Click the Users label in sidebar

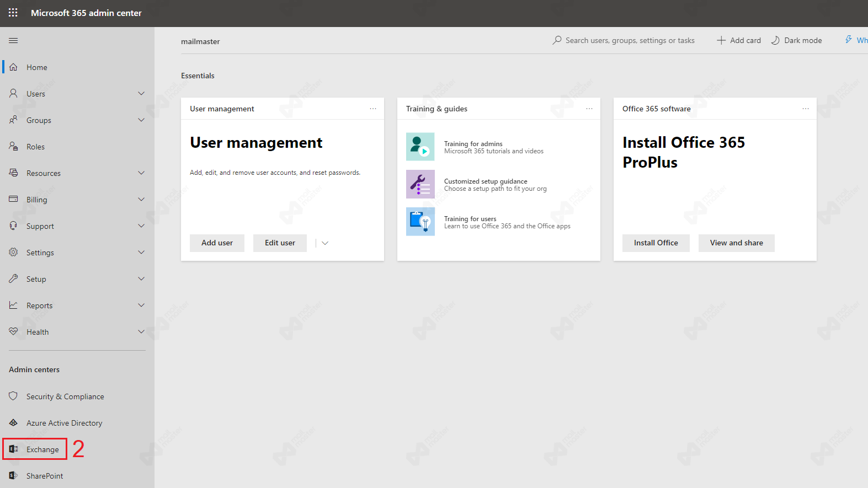point(36,94)
